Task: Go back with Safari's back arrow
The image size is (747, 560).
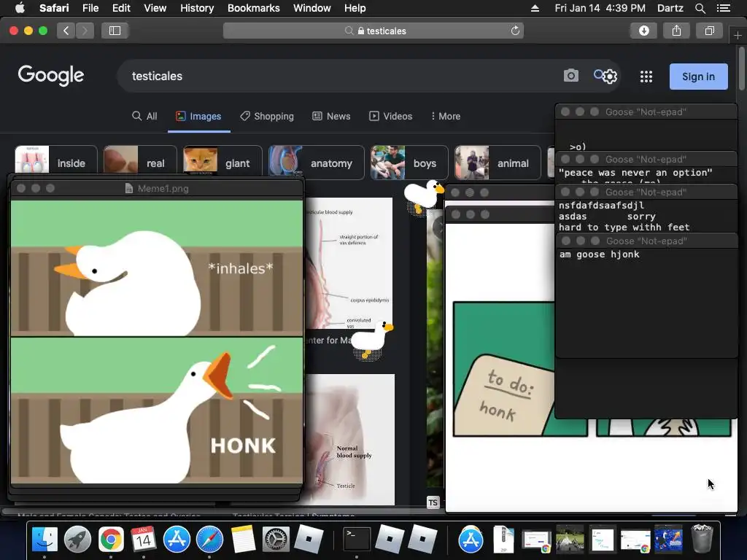Action: click(x=66, y=31)
